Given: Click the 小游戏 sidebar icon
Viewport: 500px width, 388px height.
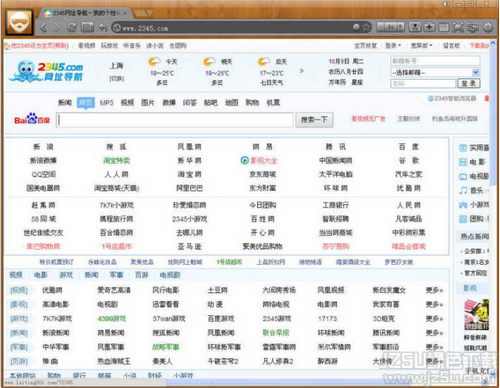Looking at the screenshot, I should [x=463, y=205].
